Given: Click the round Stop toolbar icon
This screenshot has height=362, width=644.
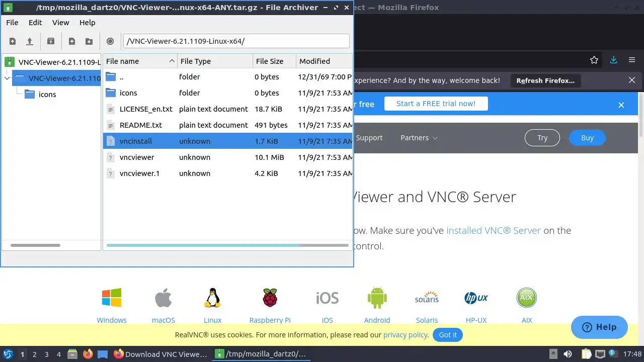Looking at the screenshot, I should pyautogui.click(x=110, y=41).
